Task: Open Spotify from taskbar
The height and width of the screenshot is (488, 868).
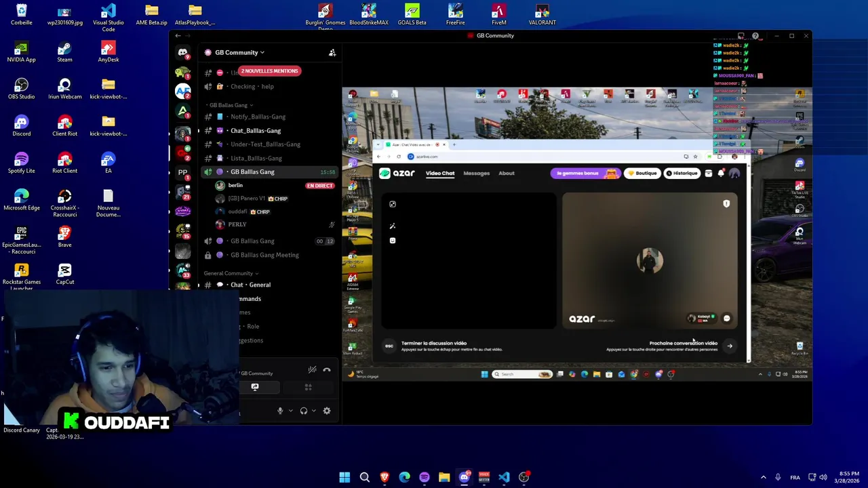Action: 425,477
